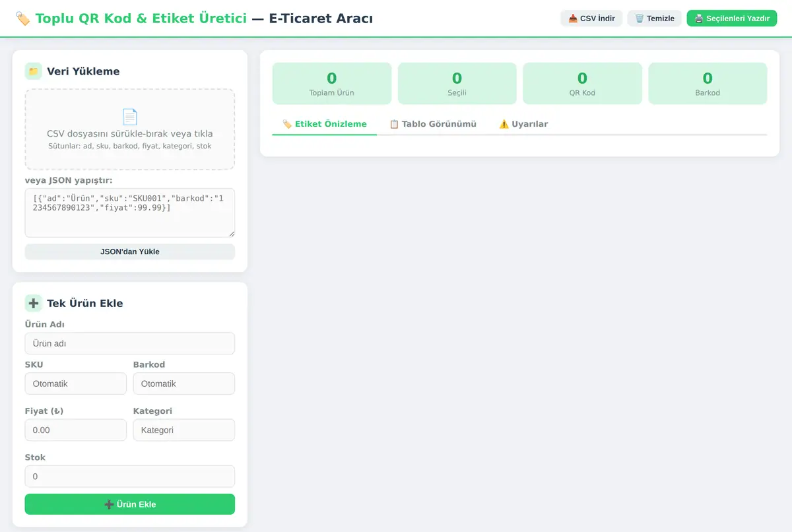792x532 pixels.
Task: Click the Barkod input field
Action: pyautogui.click(x=184, y=383)
